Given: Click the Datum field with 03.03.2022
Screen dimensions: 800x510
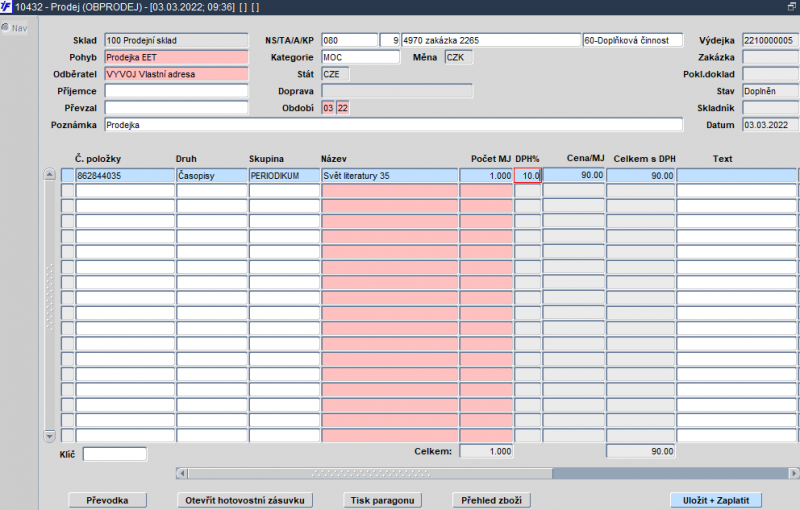Looking at the screenshot, I should (x=770, y=124).
